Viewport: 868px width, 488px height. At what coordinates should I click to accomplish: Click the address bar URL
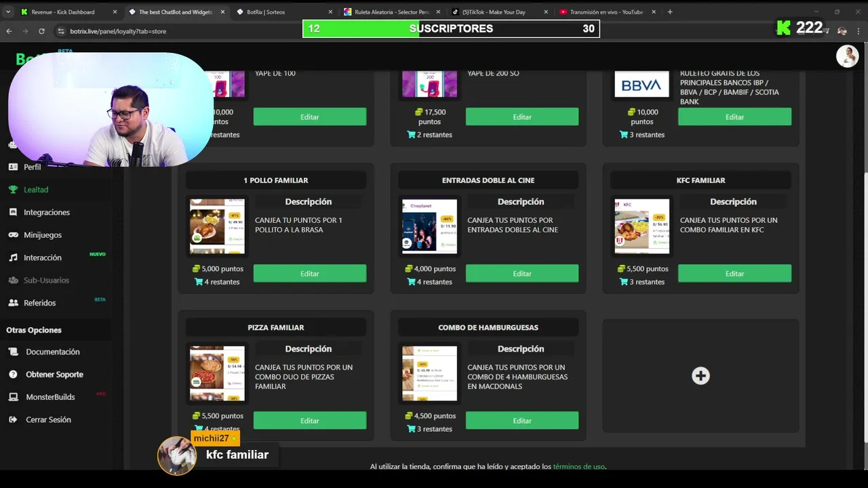[118, 31]
